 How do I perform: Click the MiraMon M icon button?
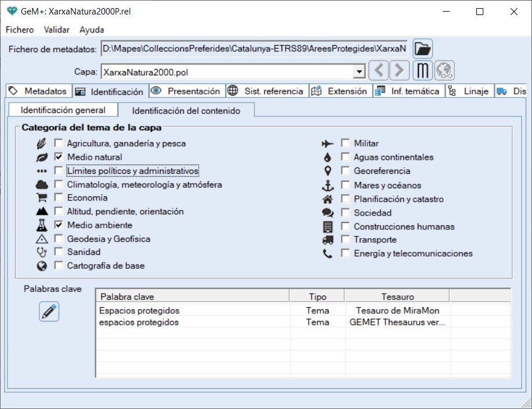coord(423,71)
